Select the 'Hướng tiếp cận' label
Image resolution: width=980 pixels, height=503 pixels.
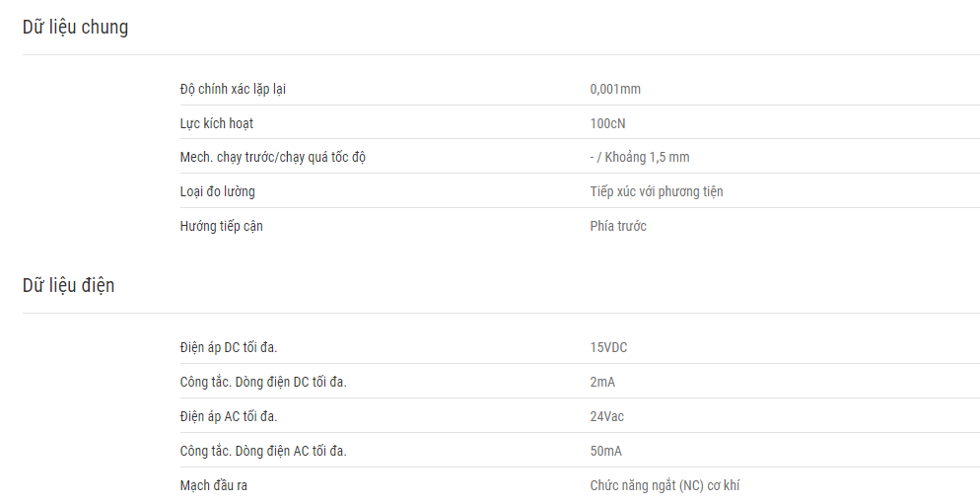(x=221, y=226)
